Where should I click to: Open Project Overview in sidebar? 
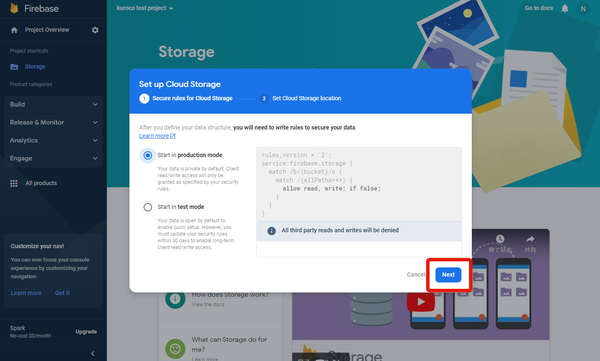tap(47, 30)
